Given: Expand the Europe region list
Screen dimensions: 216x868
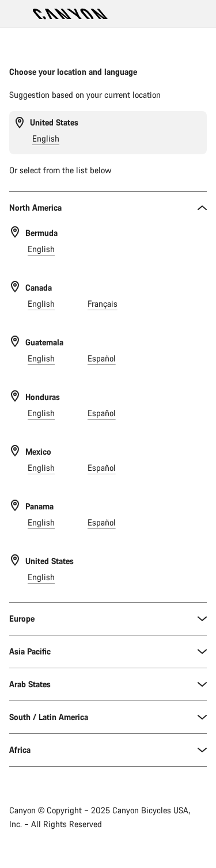Looking at the screenshot, I should click(x=108, y=619).
